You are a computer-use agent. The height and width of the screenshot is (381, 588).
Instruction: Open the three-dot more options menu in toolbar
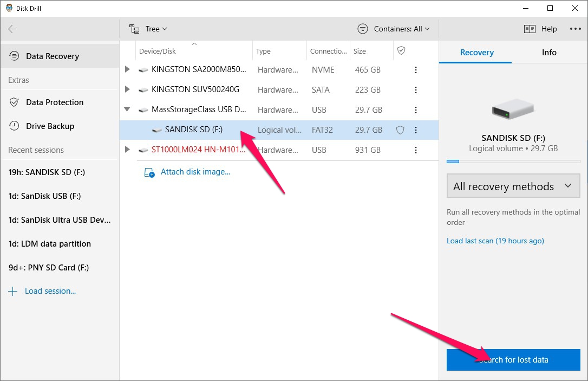pos(575,29)
